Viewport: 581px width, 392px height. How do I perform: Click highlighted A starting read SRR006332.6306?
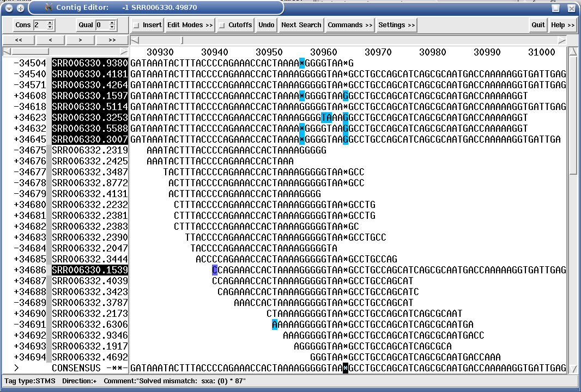tap(275, 324)
